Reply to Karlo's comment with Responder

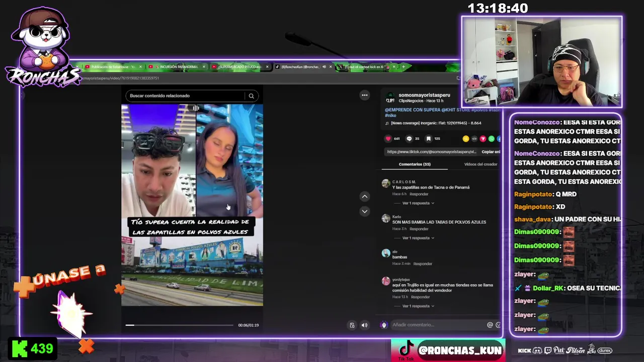point(419,229)
